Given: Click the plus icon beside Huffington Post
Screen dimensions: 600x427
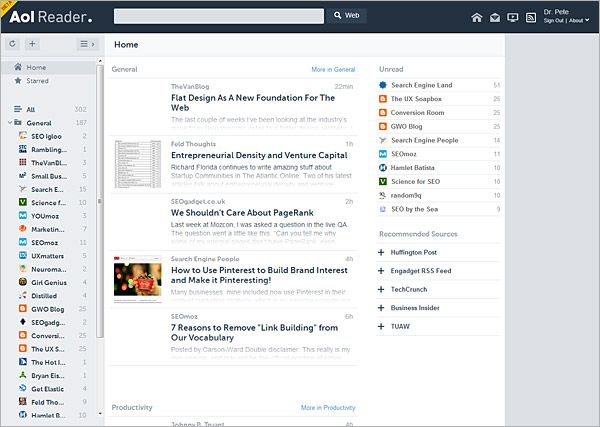Looking at the screenshot, I should click(x=381, y=252).
